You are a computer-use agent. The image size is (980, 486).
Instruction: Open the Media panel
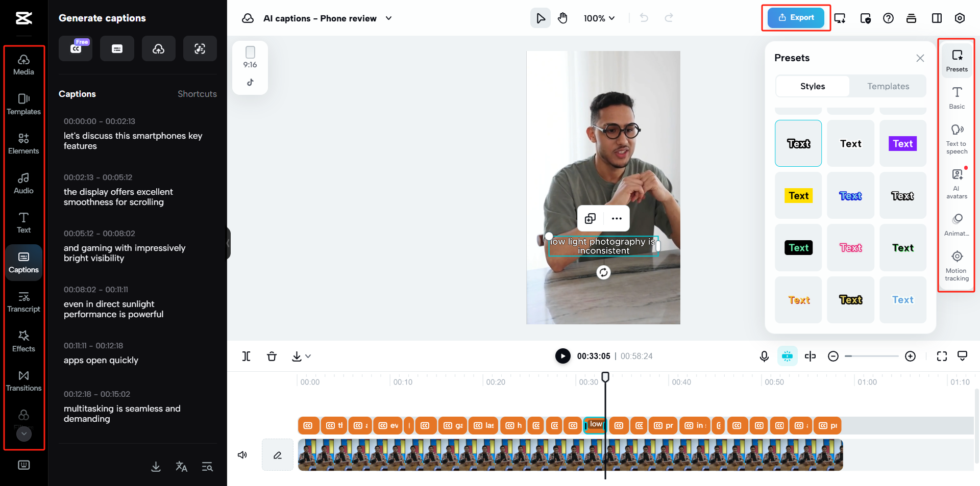[x=23, y=65]
